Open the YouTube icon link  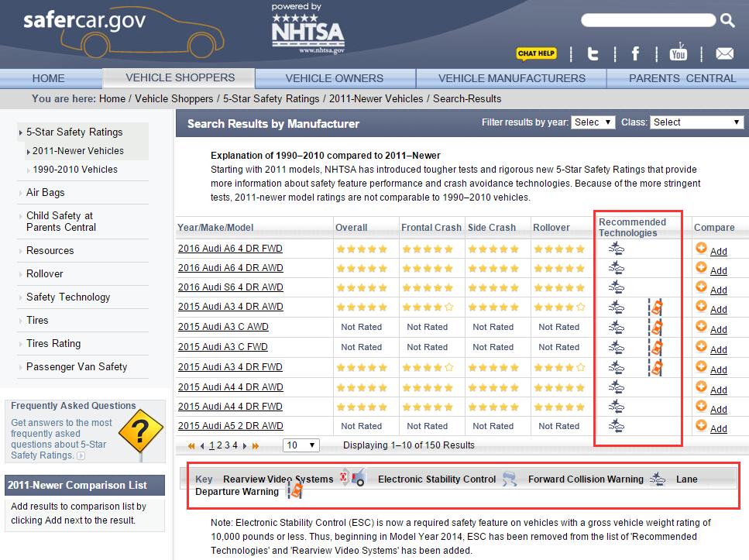(x=679, y=53)
